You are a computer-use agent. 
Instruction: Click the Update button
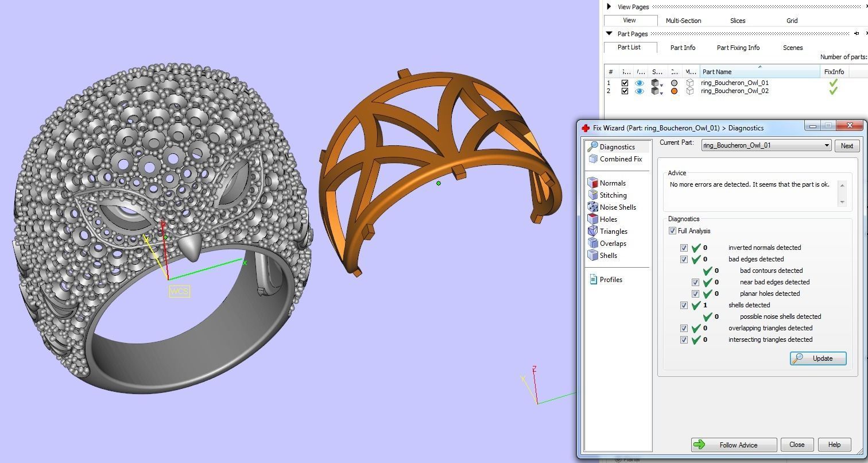[x=818, y=358]
